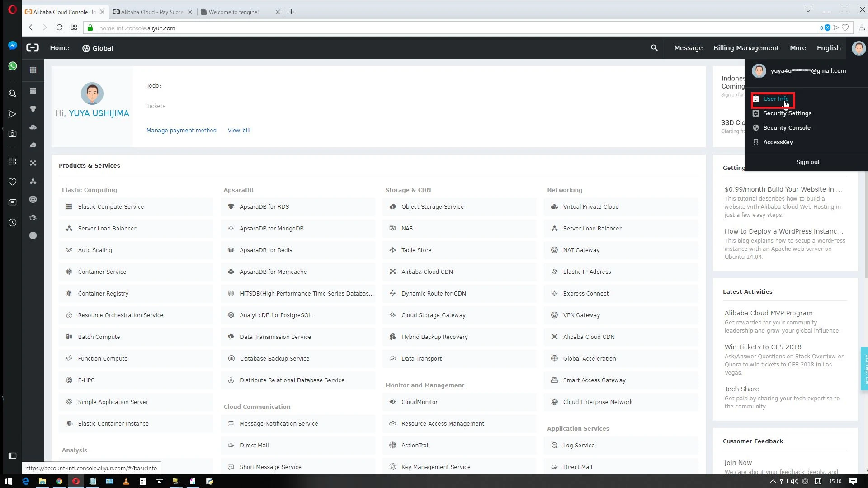Click the Opera tab menu icon
This screenshot has width=868, height=488.
click(808, 9)
